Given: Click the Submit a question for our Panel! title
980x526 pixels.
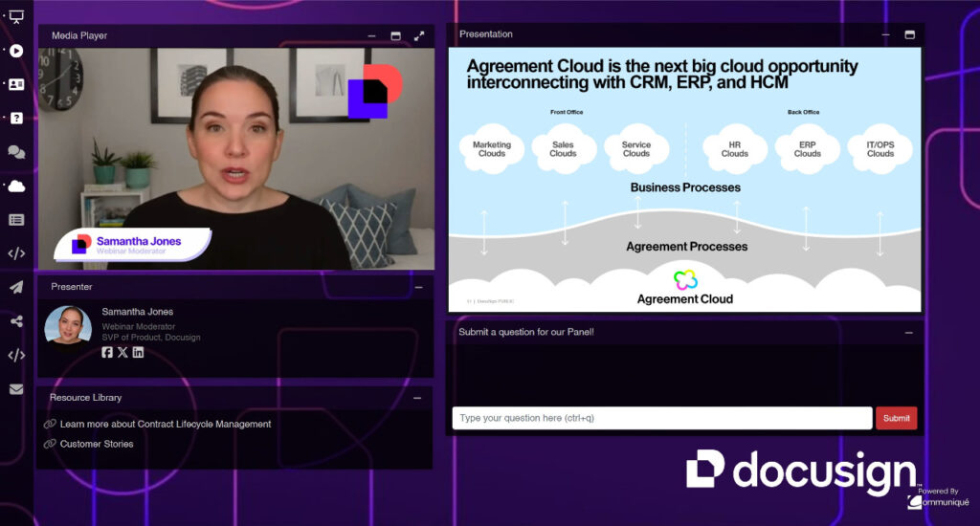Looking at the screenshot, I should coord(526,332).
